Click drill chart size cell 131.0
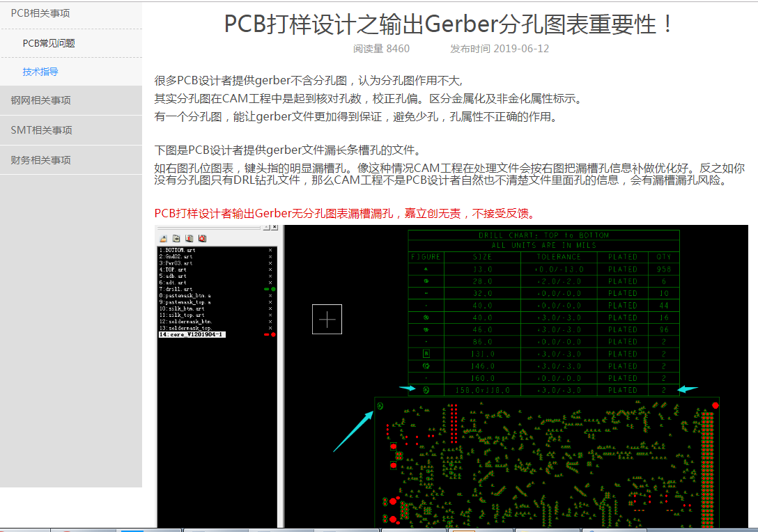The width and height of the screenshot is (758, 532). coord(482,354)
